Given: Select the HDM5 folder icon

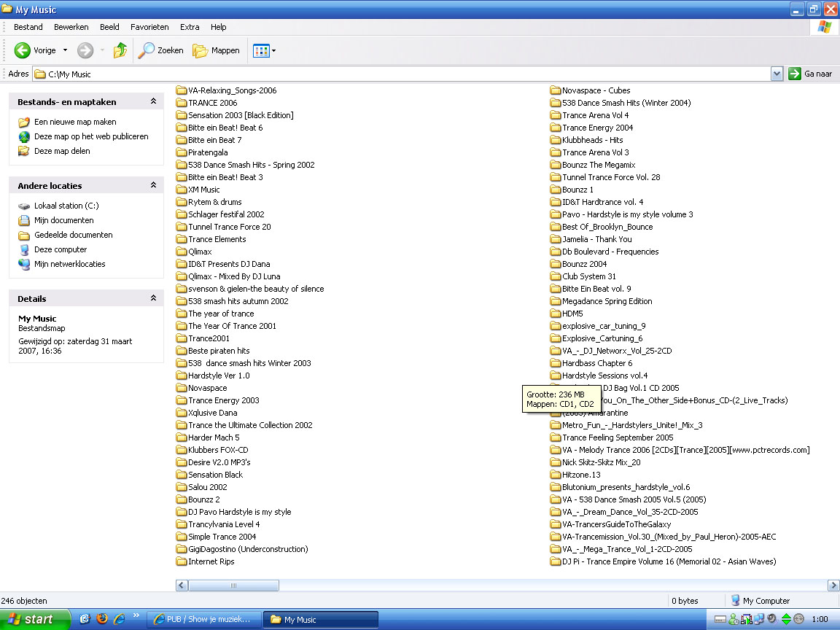Looking at the screenshot, I should 556,314.
